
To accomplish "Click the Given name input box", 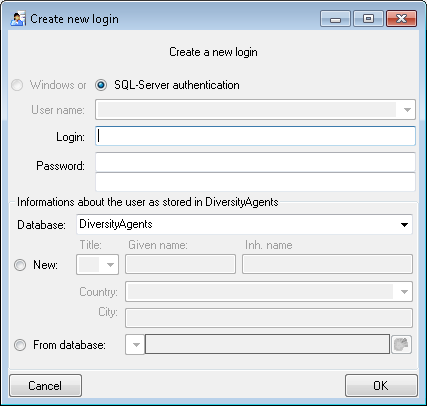I will [x=180, y=264].
